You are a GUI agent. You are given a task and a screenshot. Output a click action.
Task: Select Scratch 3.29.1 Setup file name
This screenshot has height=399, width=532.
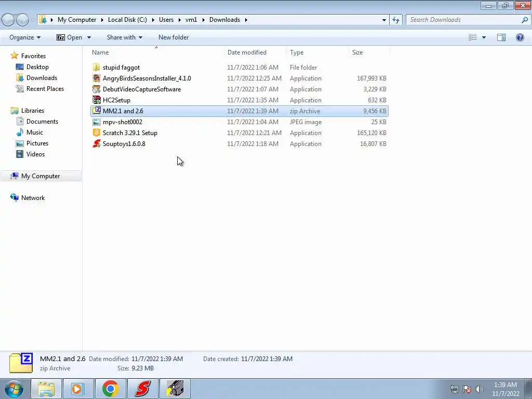point(130,132)
